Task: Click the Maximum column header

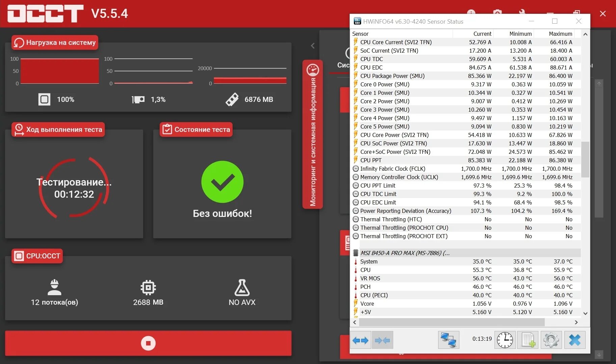Action: pos(554,34)
